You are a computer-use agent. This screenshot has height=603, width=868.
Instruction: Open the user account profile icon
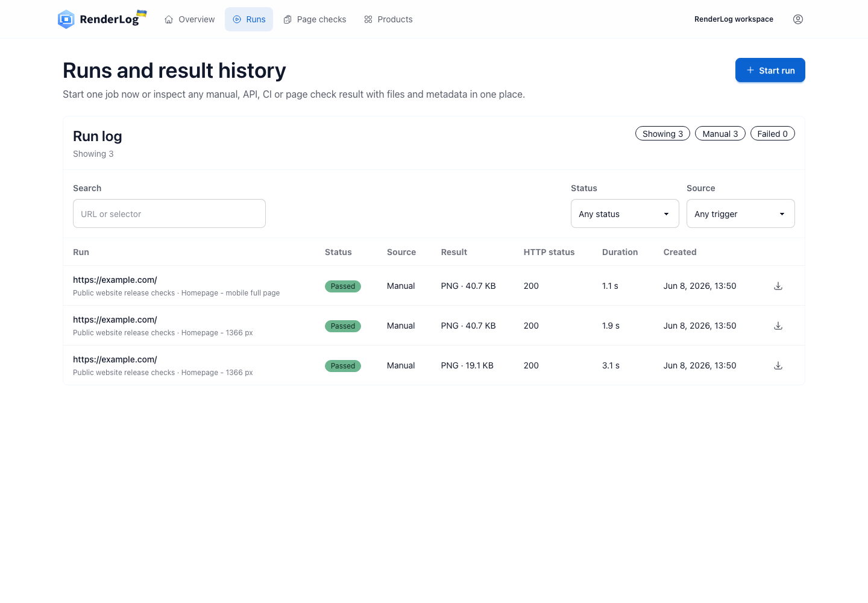(798, 19)
